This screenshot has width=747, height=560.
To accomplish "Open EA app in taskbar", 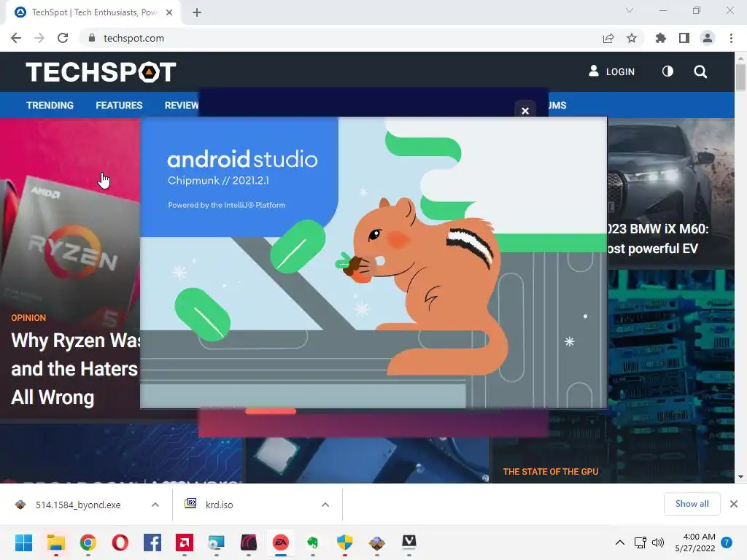I will [x=281, y=542].
